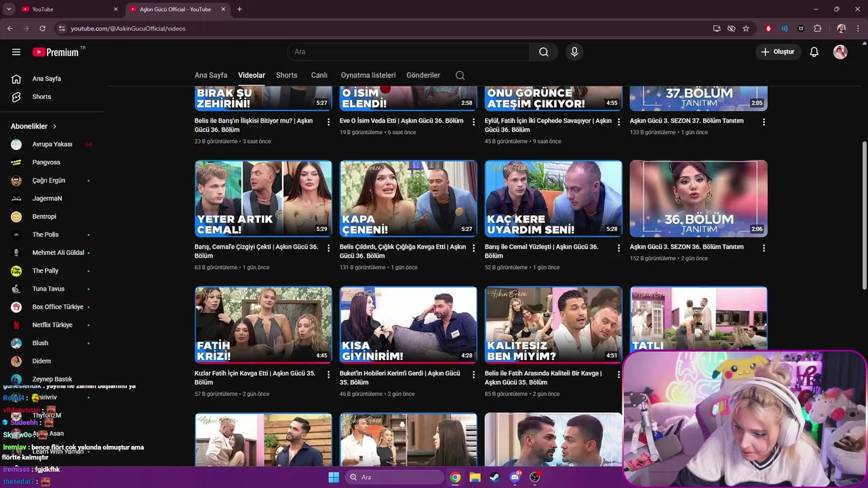Image resolution: width=868 pixels, height=488 pixels.
Task: Open the red hand ad-blocker extension
Action: point(768,28)
